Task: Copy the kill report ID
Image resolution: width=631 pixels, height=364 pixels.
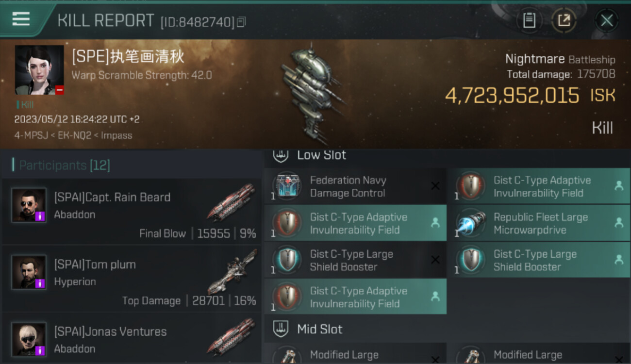Action: pyautogui.click(x=241, y=21)
